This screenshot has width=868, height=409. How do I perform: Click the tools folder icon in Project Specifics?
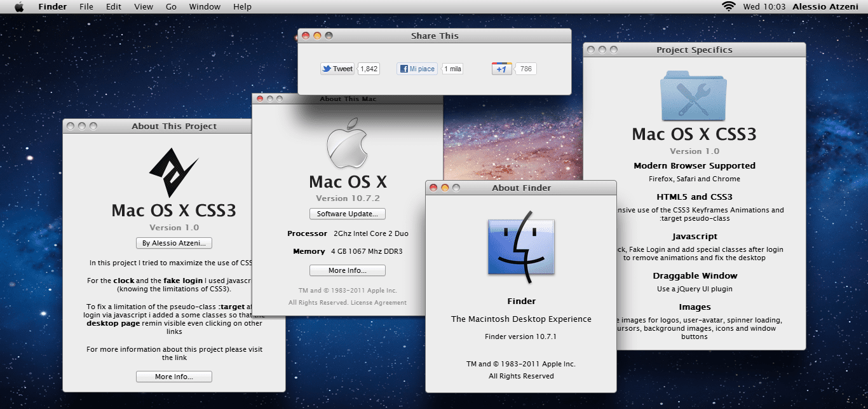pos(693,95)
